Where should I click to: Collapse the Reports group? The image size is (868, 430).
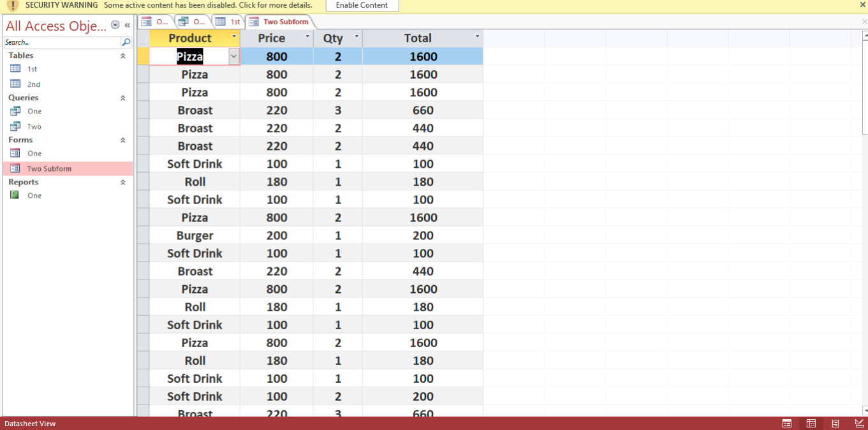123,182
